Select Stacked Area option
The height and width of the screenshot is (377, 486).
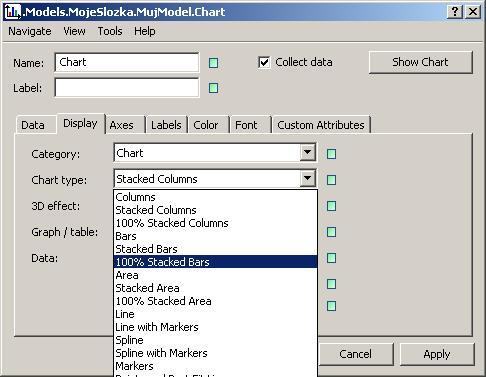[215, 288]
